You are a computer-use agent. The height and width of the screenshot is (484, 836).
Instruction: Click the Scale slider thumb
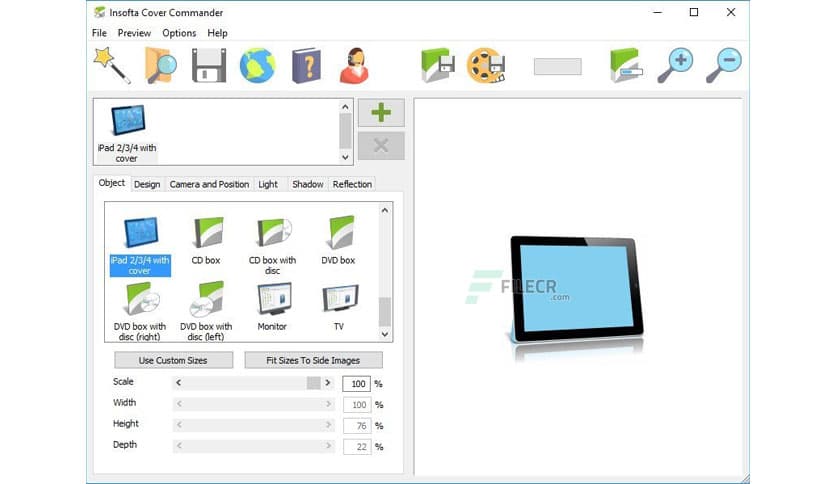(314, 383)
